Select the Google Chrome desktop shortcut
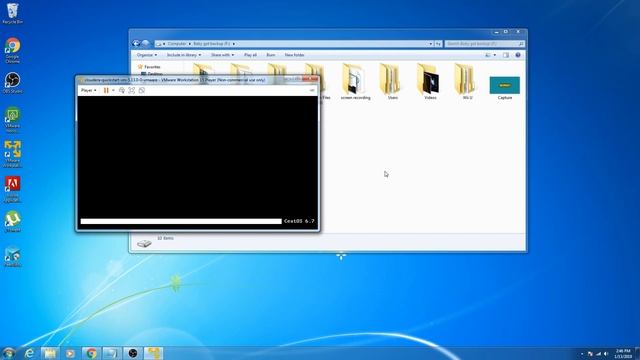This screenshot has width=640, height=360. (x=13, y=50)
